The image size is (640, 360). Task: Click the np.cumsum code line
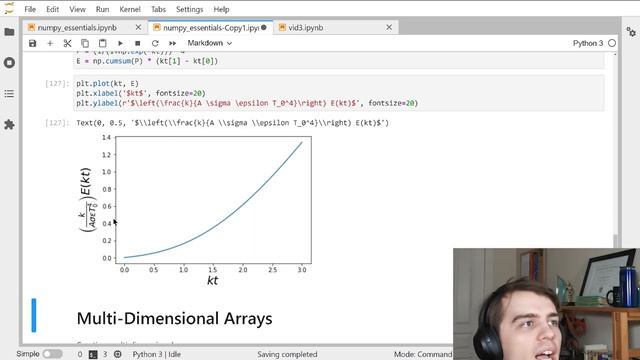tap(147, 61)
